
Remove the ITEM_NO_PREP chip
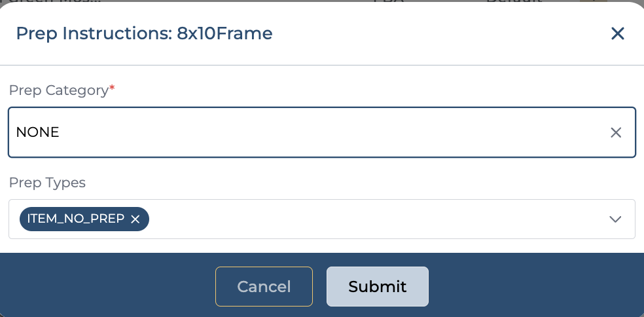tap(135, 219)
